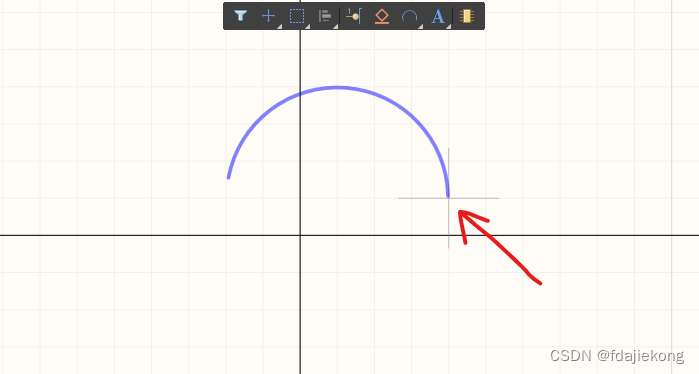699x374 pixels.
Task: Click the add component part chip icon
Action: (466, 16)
